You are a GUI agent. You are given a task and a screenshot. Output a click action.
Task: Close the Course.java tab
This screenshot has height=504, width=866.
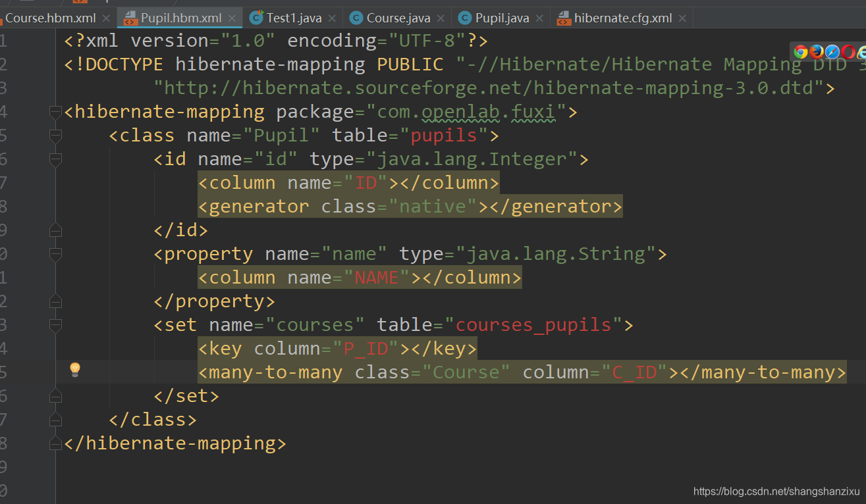click(x=440, y=18)
